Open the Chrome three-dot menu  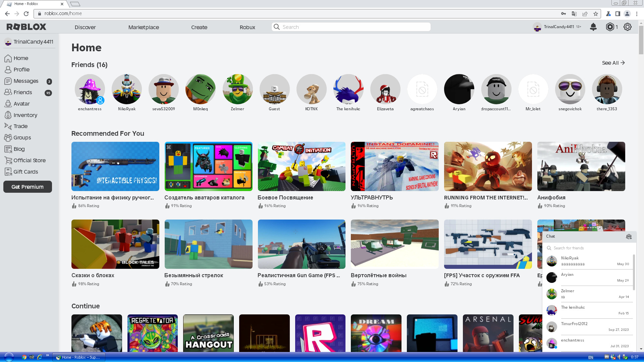click(x=637, y=14)
